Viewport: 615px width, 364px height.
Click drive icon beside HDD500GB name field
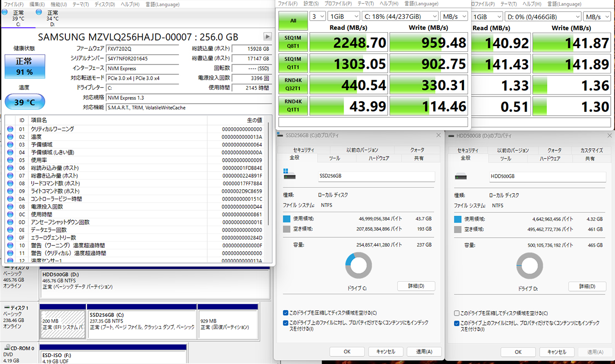click(461, 176)
